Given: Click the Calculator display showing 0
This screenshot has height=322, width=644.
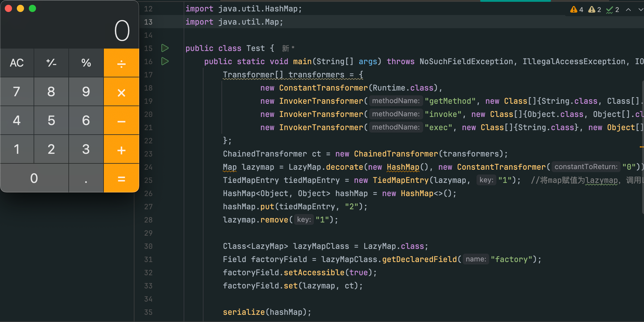Looking at the screenshot, I should click(x=122, y=31).
